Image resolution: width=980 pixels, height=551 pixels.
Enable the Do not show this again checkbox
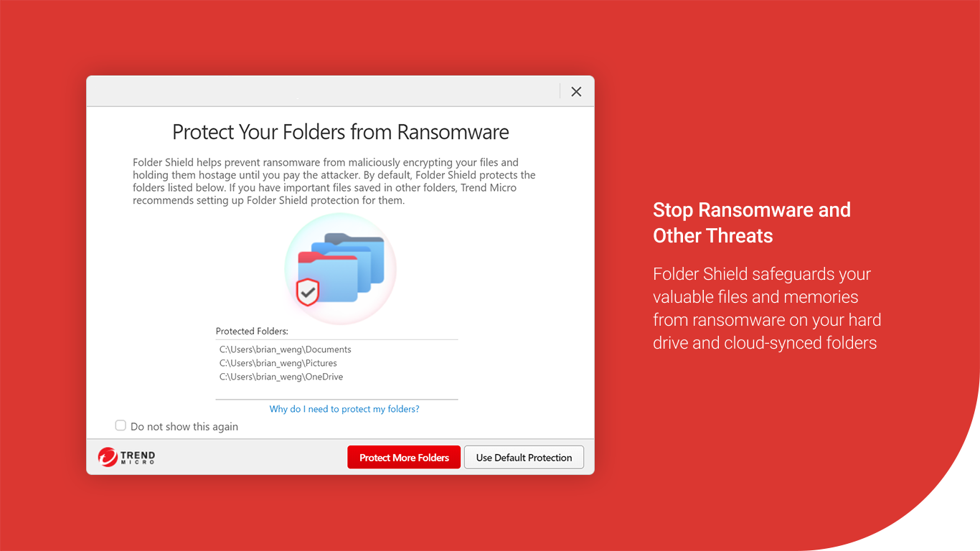(x=121, y=425)
